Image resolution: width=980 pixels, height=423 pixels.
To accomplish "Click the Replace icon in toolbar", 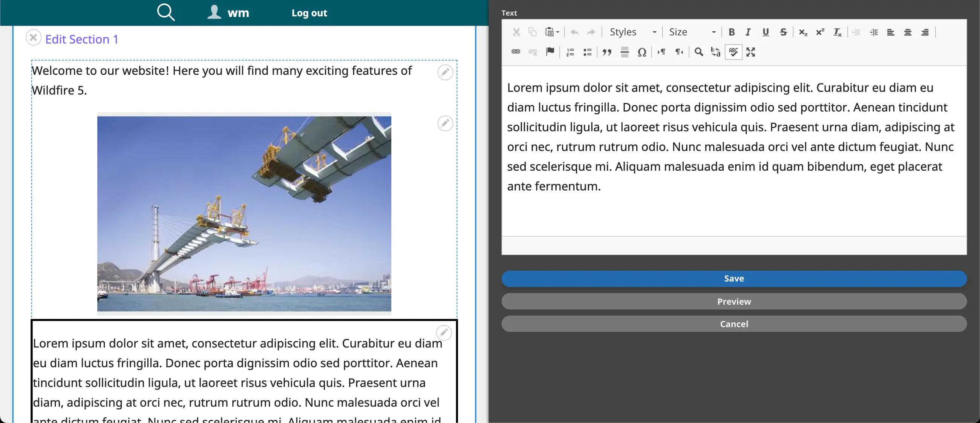I will 715,52.
